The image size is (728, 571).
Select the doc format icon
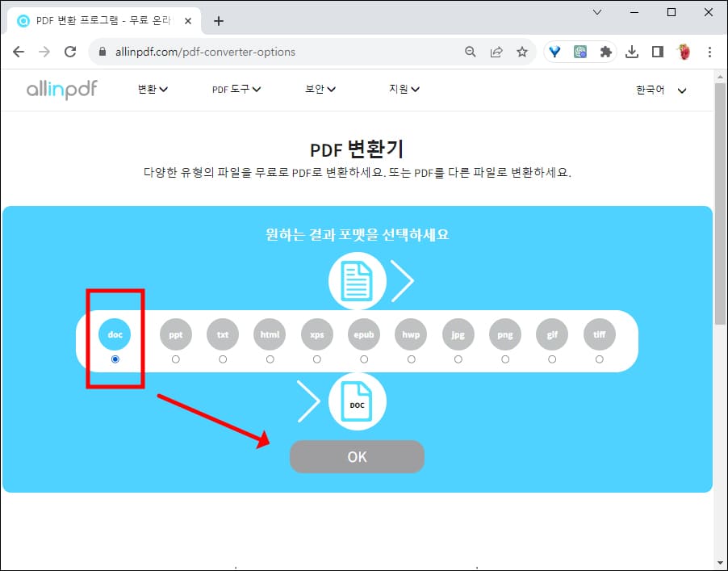114,334
